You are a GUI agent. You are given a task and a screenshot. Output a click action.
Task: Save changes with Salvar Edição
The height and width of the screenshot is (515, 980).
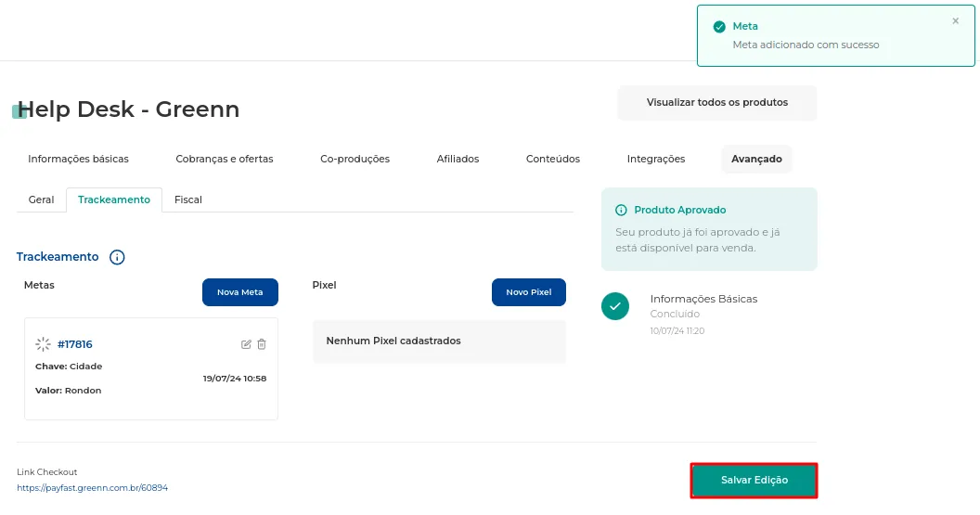(754, 481)
